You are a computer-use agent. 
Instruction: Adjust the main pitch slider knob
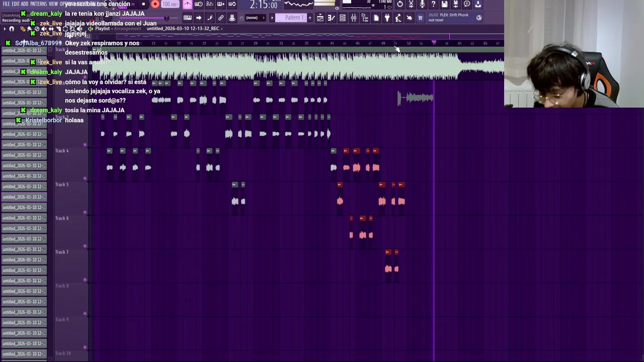(167, 18)
